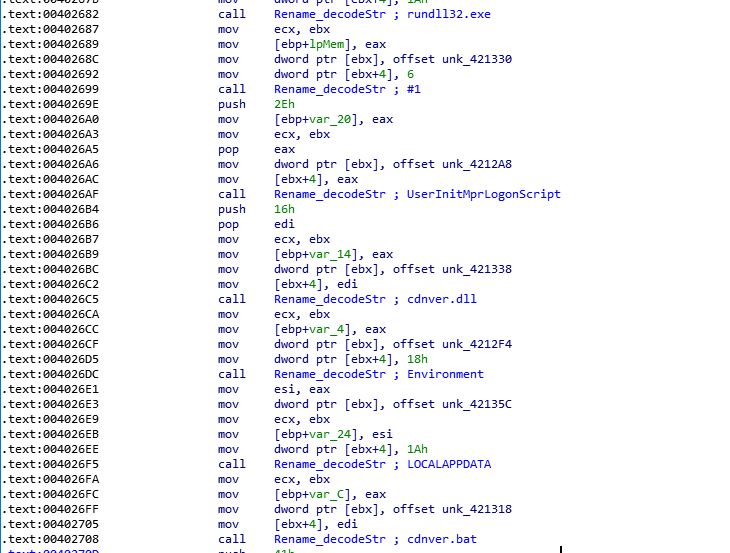Click Rename_decodeStr call at 00402699
The width and height of the screenshot is (730, 553).
pos(330,89)
